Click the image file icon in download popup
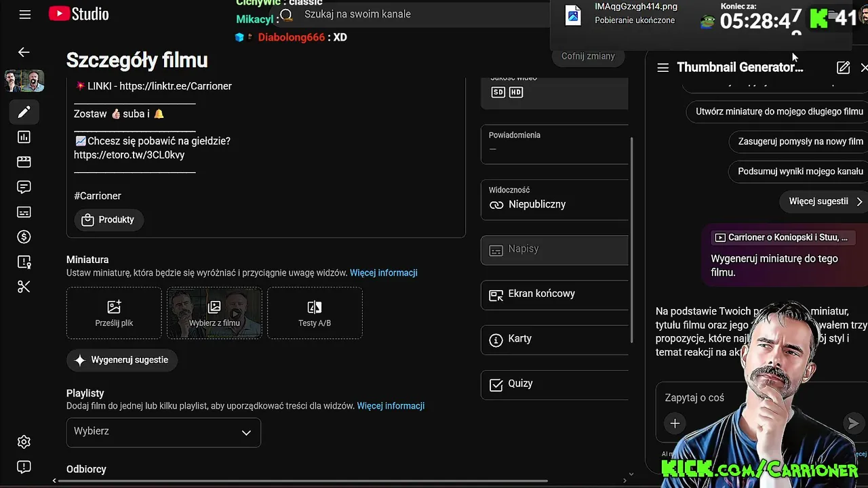The width and height of the screenshot is (868, 488). pyautogui.click(x=573, y=15)
